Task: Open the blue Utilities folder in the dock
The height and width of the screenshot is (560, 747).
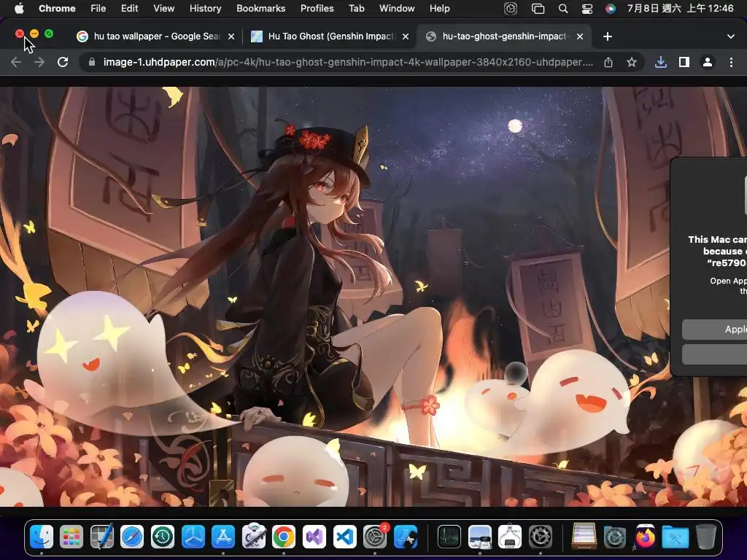Action: click(x=676, y=537)
